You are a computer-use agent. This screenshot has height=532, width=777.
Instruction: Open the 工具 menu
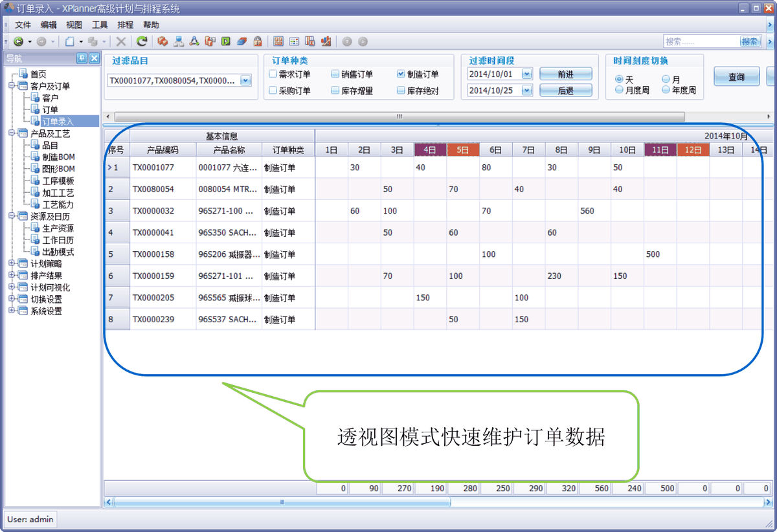100,25
